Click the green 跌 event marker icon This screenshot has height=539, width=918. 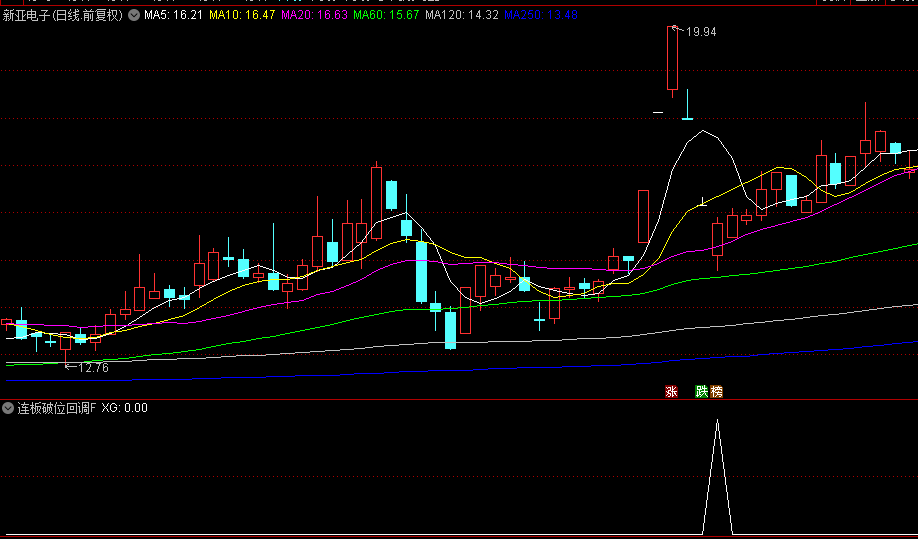coord(702,392)
